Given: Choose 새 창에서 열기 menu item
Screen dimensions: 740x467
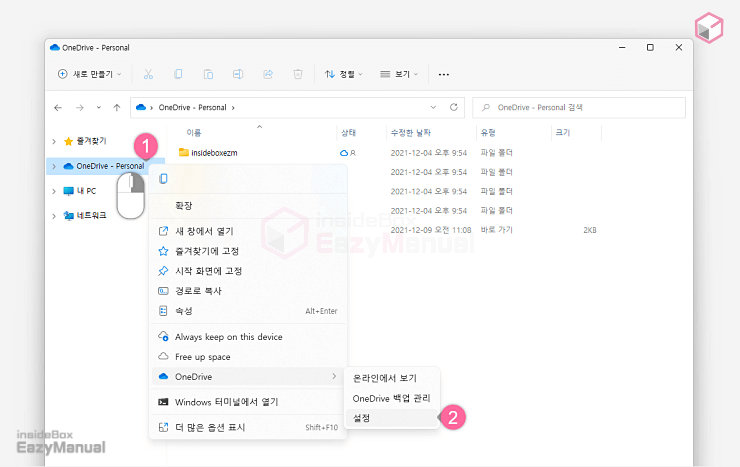Looking at the screenshot, I should coord(248,231).
